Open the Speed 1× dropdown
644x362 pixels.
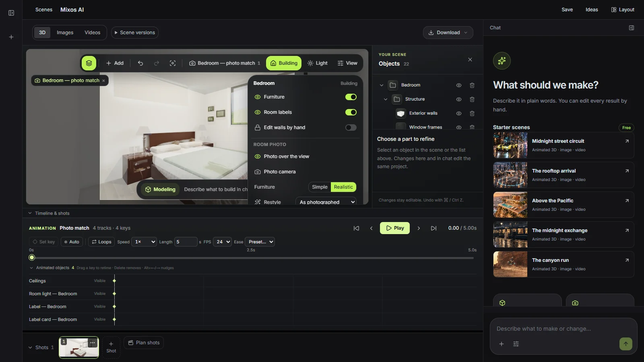[x=144, y=242]
